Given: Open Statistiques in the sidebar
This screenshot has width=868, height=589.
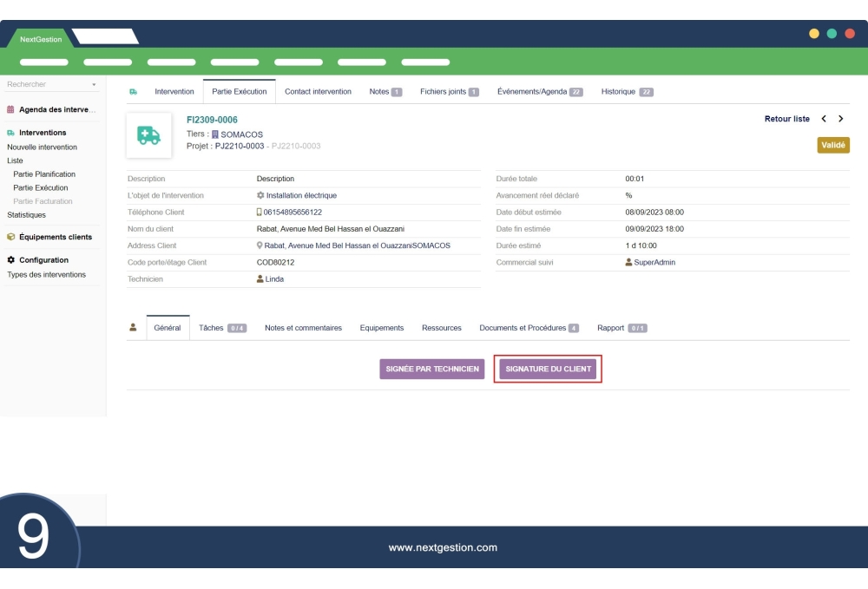Looking at the screenshot, I should 26,215.
